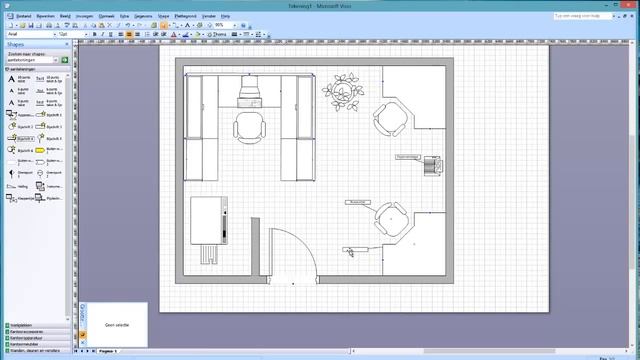
Task: Open the Invoegen menu
Action: tap(84, 16)
